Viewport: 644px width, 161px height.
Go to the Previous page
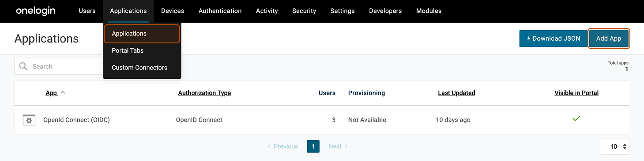[282, 146]
